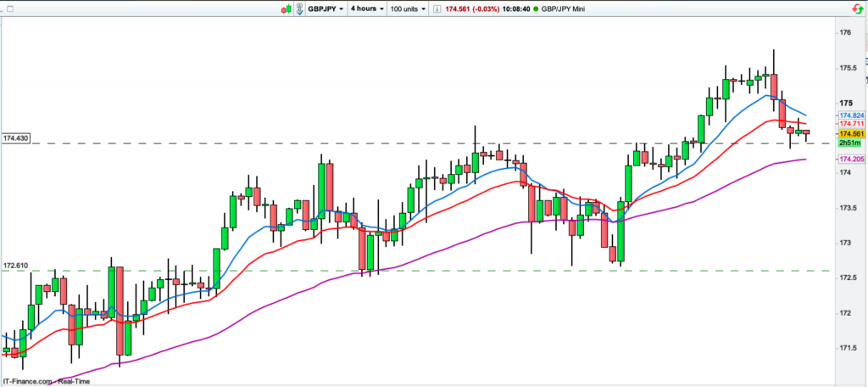Change the 4 hours timeframe dropdown

(x=367, y=8)
